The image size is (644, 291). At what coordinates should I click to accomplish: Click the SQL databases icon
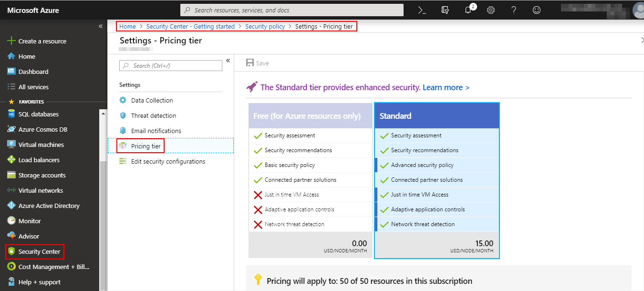coord(11,114)
